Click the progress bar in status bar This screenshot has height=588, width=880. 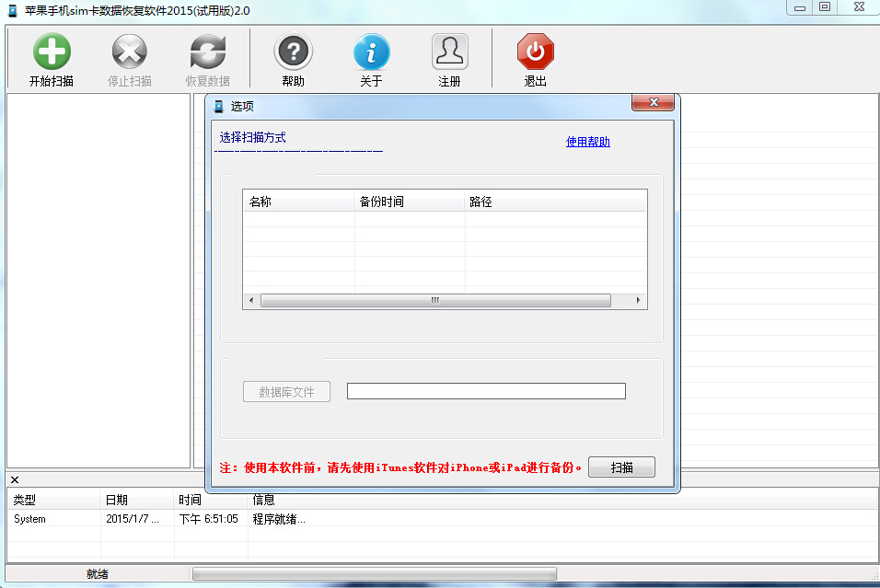pyautogui.click(x=375, y=573)
